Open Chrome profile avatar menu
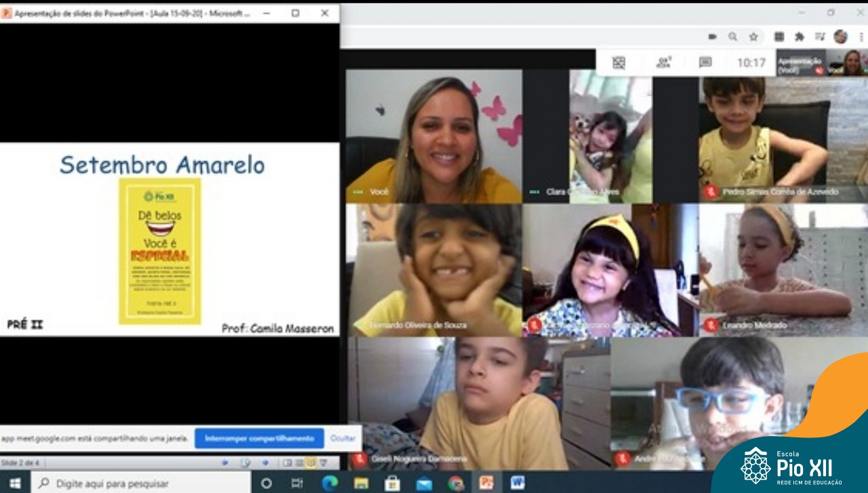The width and height of the screenshot is (868, 493). pyautogui.click(x=841, y=37)
